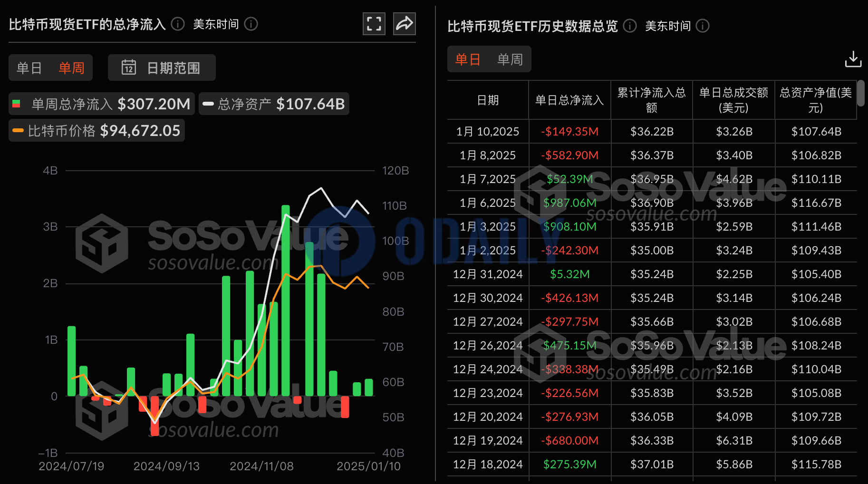Viewport: 868px width, 484px height.
Task: Click the -$426.13M net inflow cell
Action: 569,298
